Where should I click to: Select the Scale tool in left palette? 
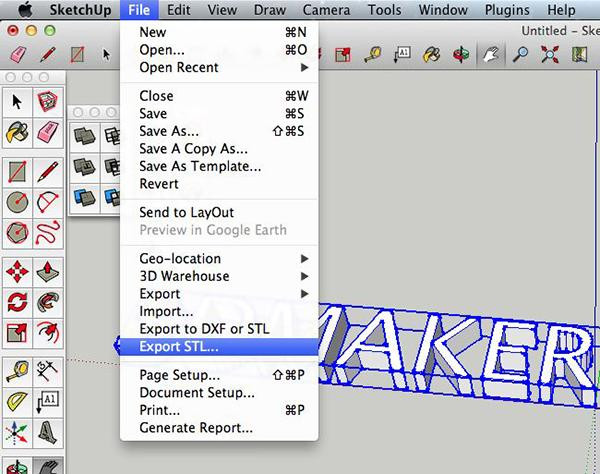click(17, 332)
